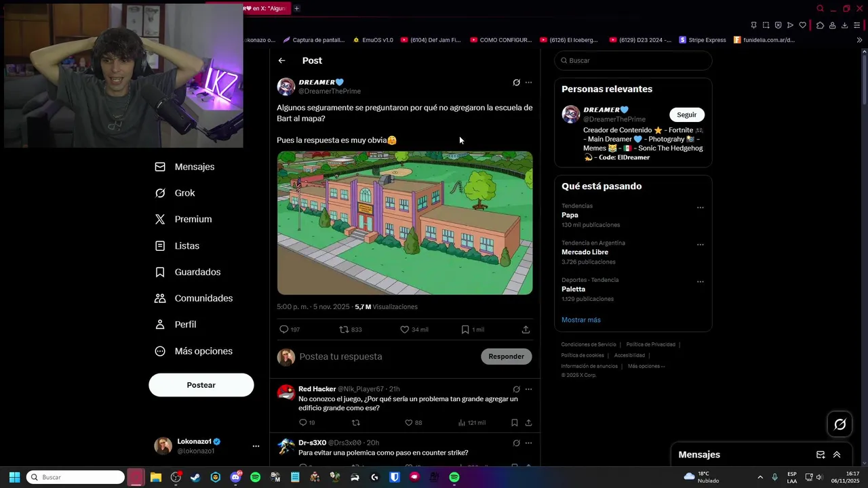Viewport: 868px width, 488px height.
Task: Click heart icon in browser toolbar
Action: click(x=802, y=25)
